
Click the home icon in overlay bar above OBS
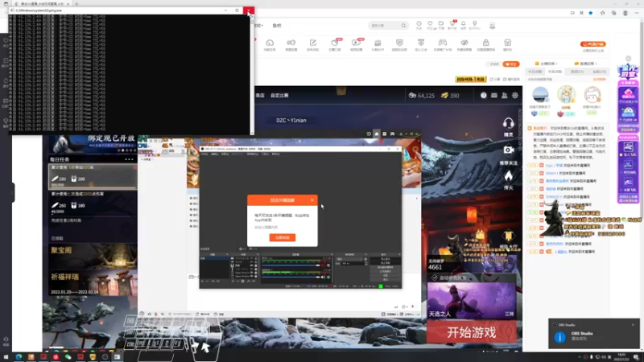(x=376, y=134)
